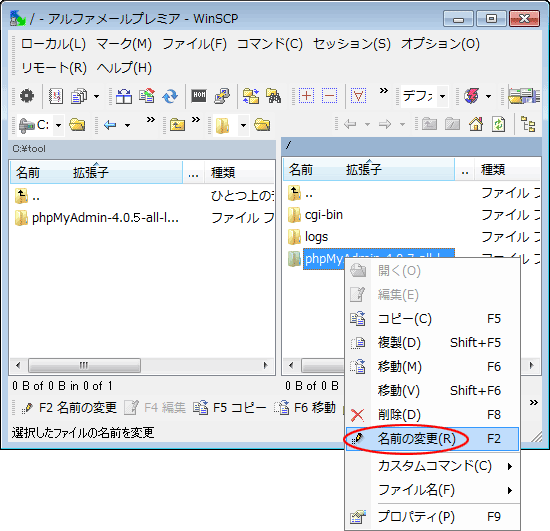Open the ファイル(F) menu

click(195, 44)
